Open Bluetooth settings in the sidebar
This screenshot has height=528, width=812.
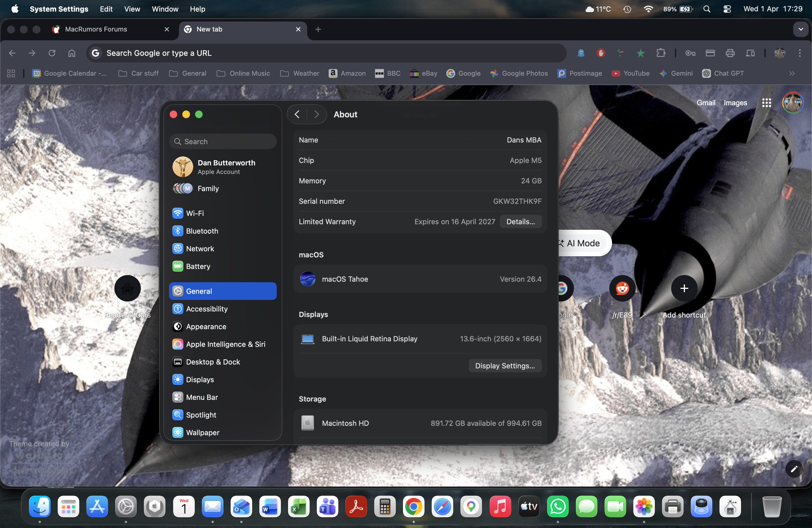tap(222, 231)
